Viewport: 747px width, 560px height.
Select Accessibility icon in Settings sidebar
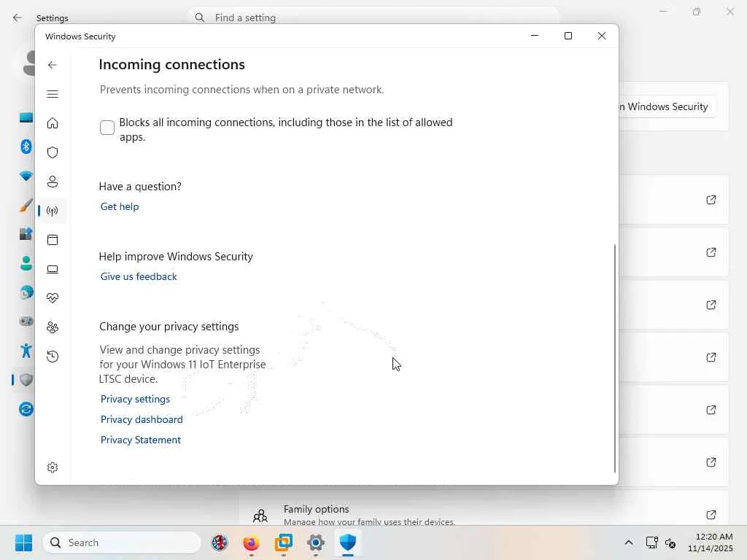coord(26,351)
